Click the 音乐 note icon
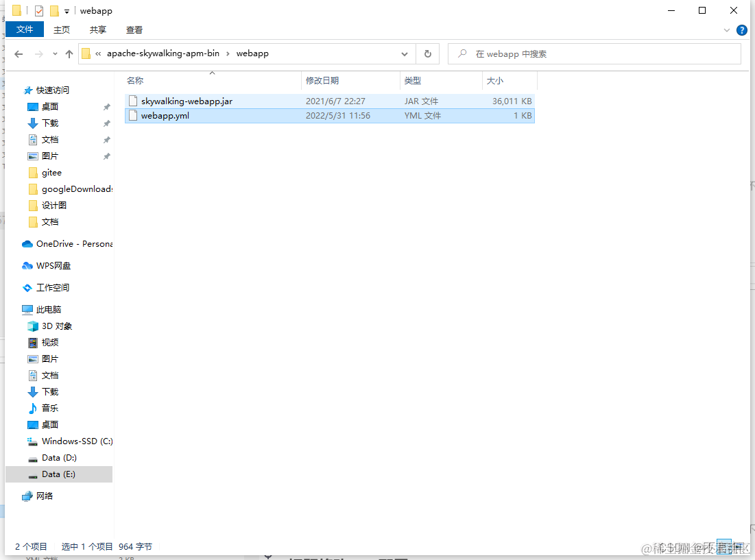Screen dimensions: 755x560 click(33, 408)
